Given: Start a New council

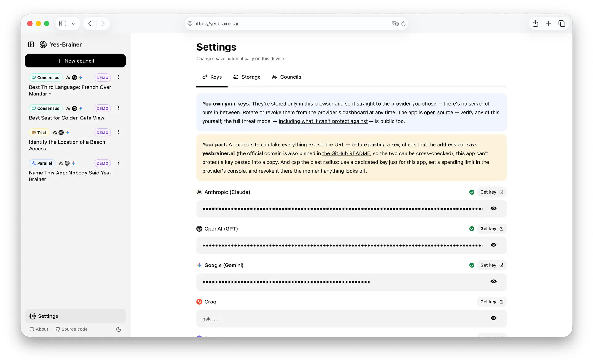Looking at the screenshot, I should (75, 61).
